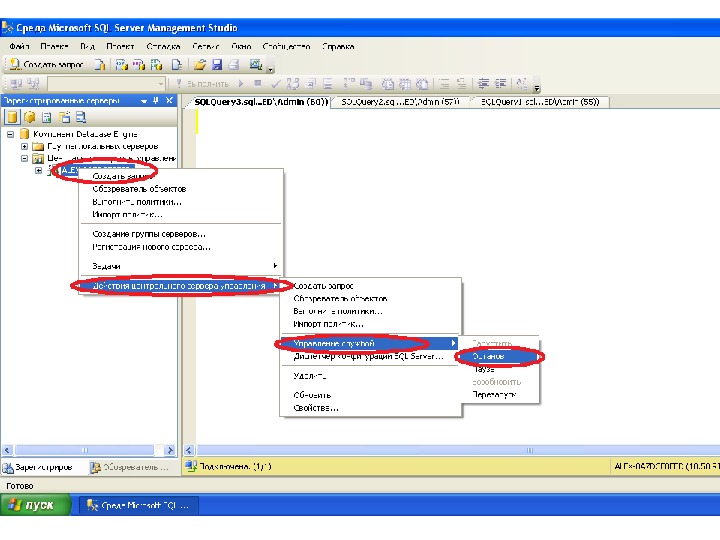720x540 pixels.
Task: Select Диспетчер конфигурации SQL Server... entry
Action: click(370, 356)
